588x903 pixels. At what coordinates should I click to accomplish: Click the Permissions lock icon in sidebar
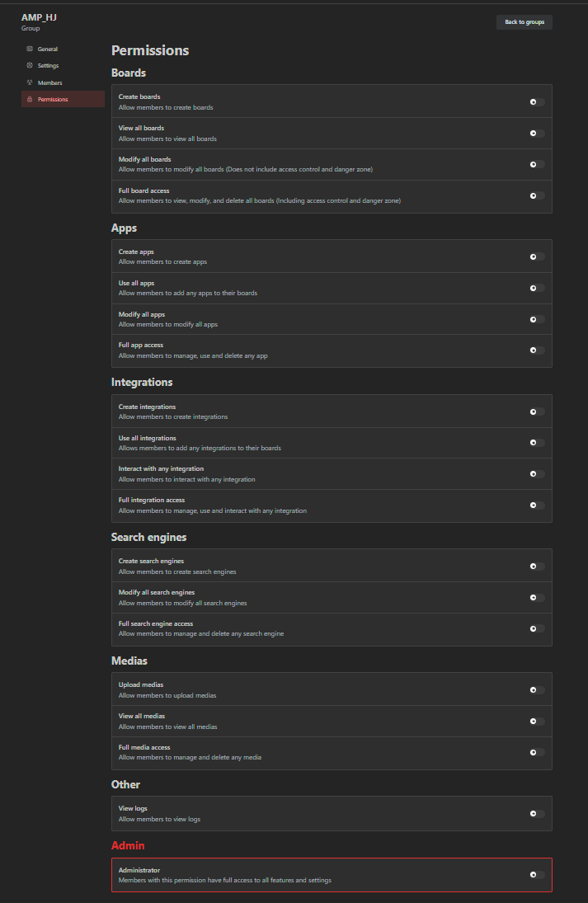tap(30, 100)
